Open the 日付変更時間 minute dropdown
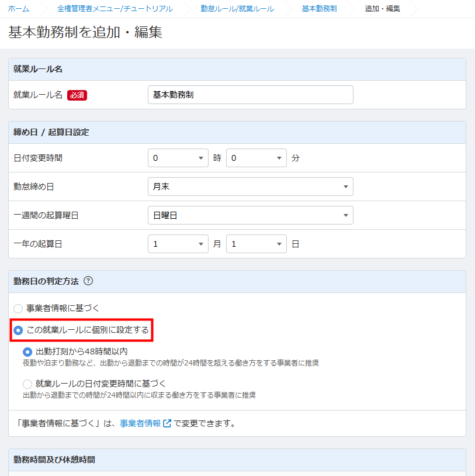 coord(256,158)
